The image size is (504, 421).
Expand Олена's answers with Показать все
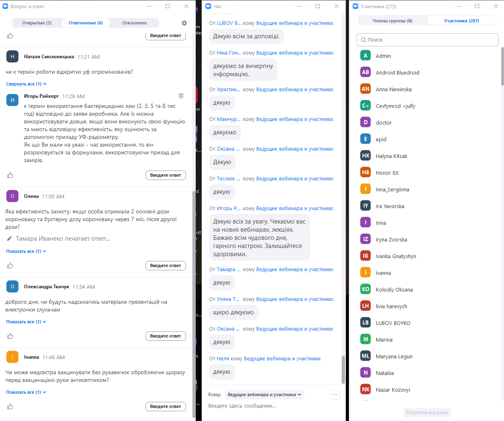pos(26,251)
